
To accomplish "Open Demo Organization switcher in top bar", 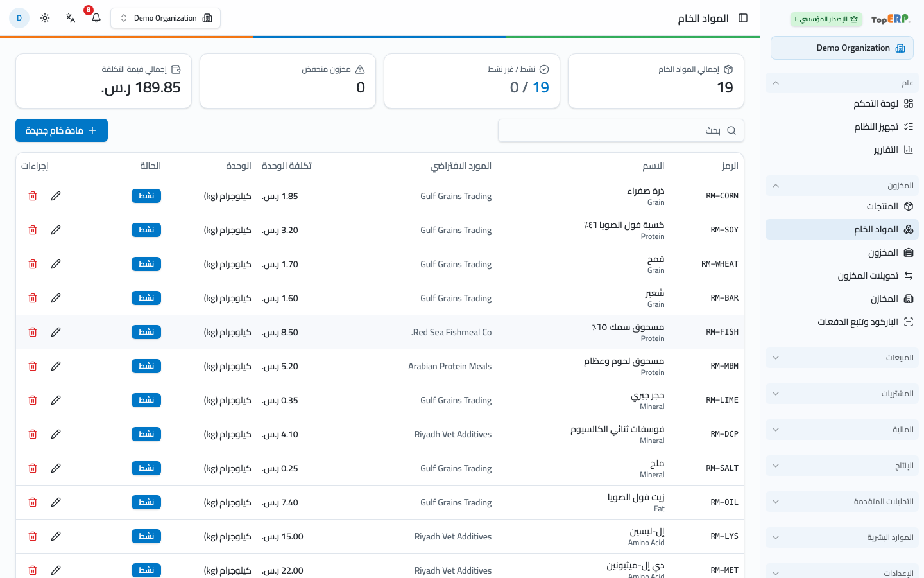I will click(166, 18).
